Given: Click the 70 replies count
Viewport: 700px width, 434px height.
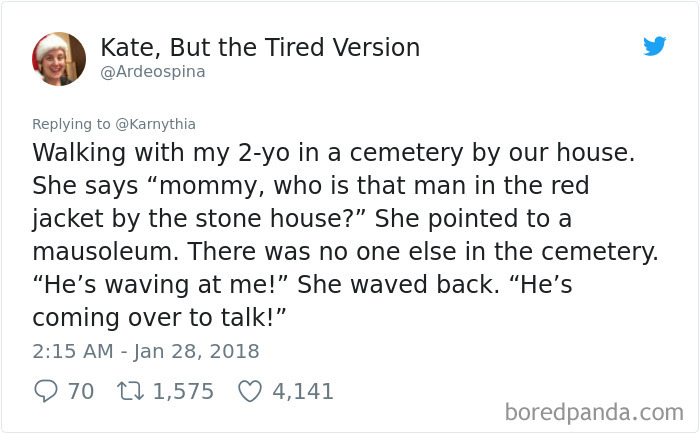Looking at the screenshot, I should 80,391.
